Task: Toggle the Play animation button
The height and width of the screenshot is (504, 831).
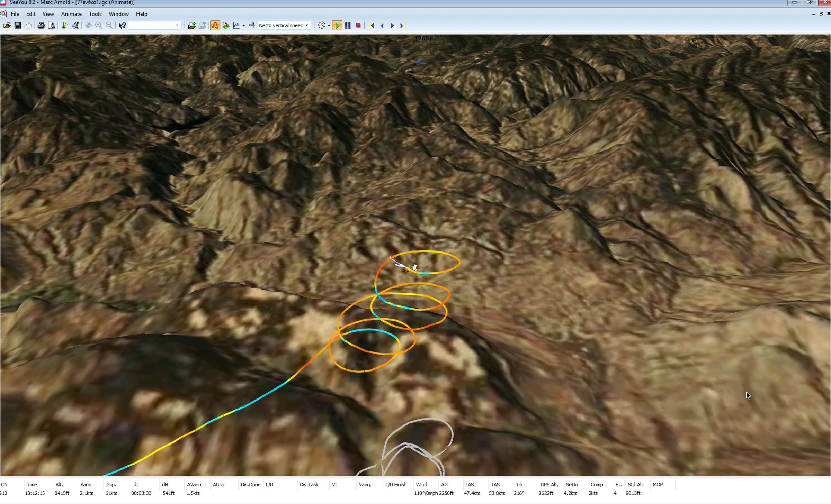Action: tap(337, 25)
